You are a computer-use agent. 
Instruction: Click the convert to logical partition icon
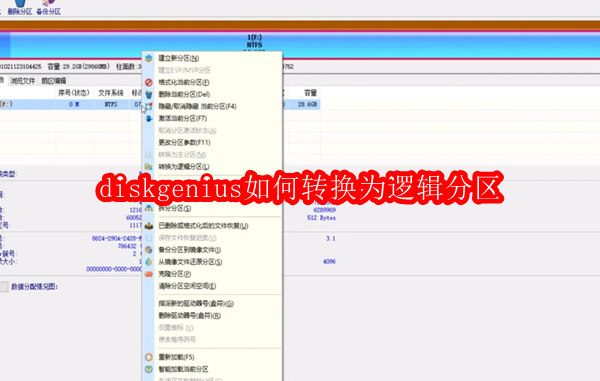coord(149,167)
